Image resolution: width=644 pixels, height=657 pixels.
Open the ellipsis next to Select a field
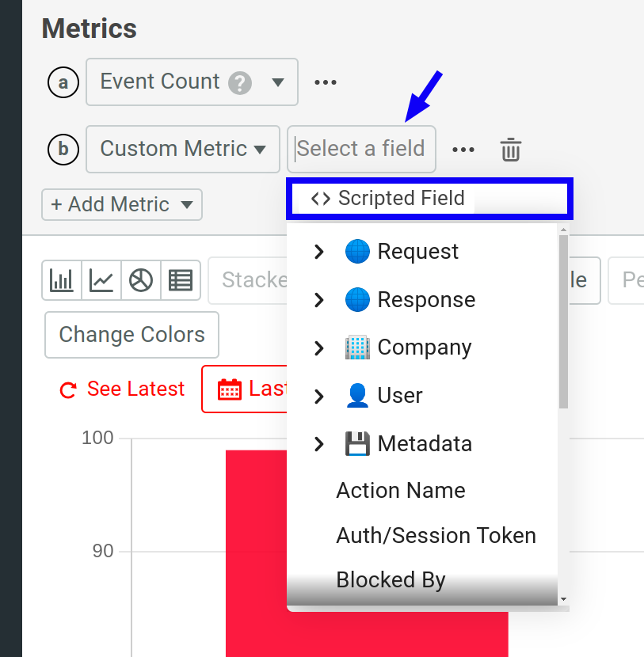tap(463, 150)
